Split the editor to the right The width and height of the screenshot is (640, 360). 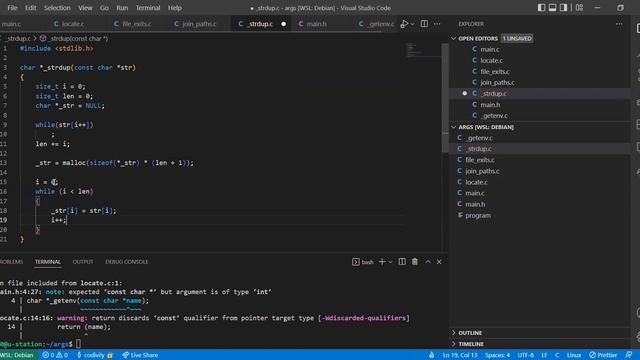(x=424, y=24)
